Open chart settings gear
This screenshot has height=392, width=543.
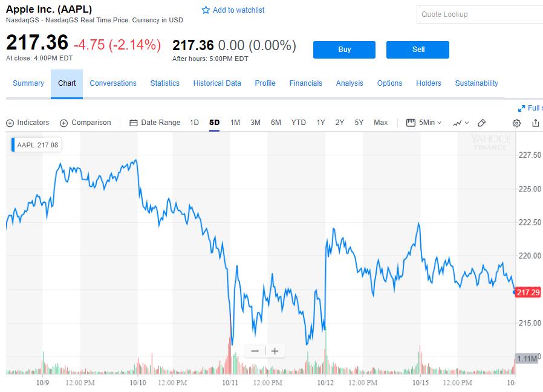coord(516,123)
